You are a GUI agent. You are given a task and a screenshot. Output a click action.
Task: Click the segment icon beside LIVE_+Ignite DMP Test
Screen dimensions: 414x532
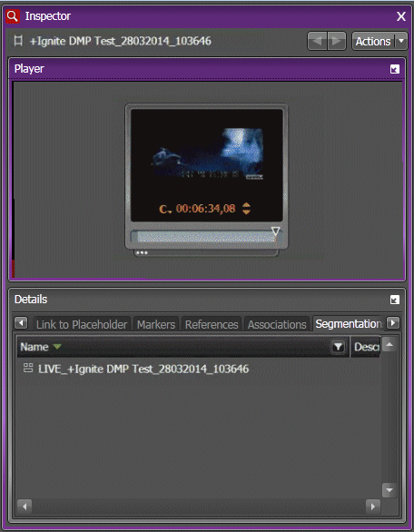[x=28, y=368]
